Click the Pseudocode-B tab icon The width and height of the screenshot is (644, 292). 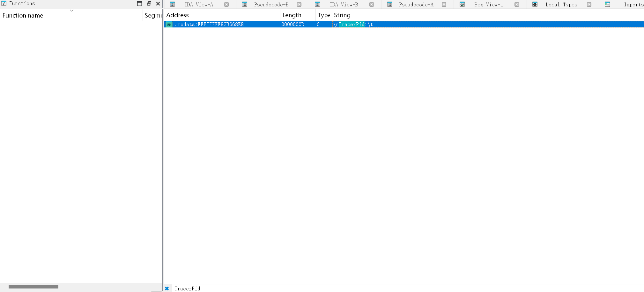(x=245, y=4)
